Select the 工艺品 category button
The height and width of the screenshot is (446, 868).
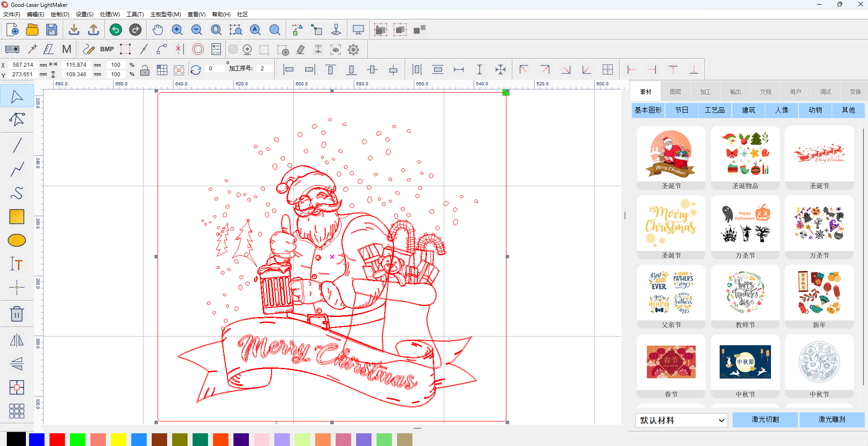coord(715,110)
